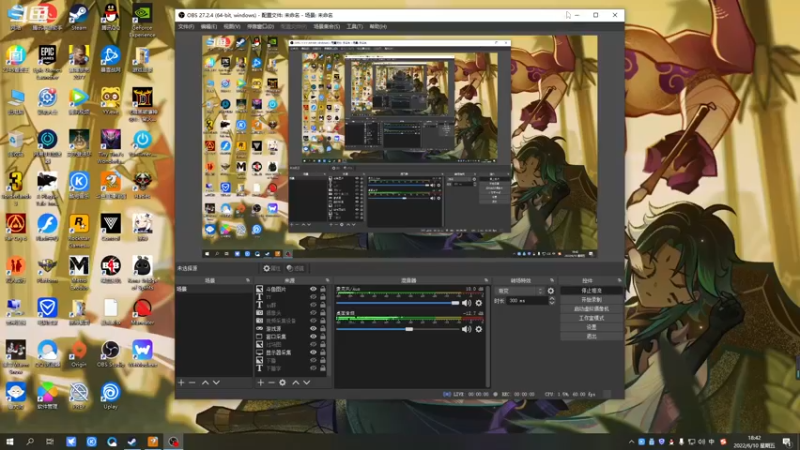This screenshot has width=800, height=450.
Task: Show hidden system tray icons chevron
Action: (631, 442)
